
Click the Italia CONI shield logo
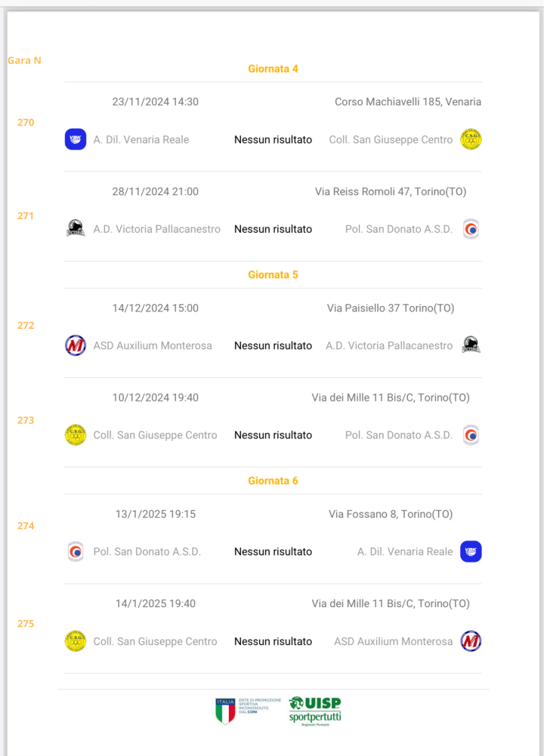[225, 711]
